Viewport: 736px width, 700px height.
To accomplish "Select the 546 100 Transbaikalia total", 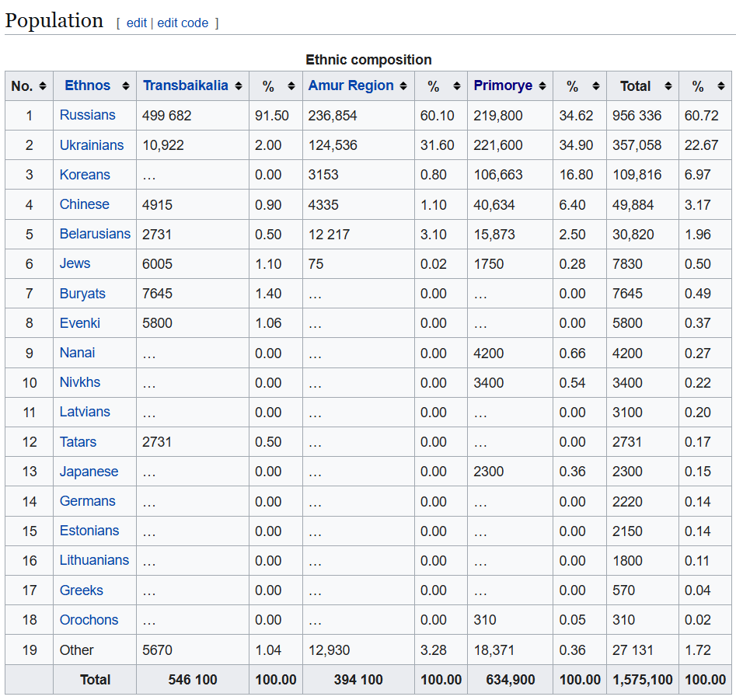I will [x=193, y=679].
